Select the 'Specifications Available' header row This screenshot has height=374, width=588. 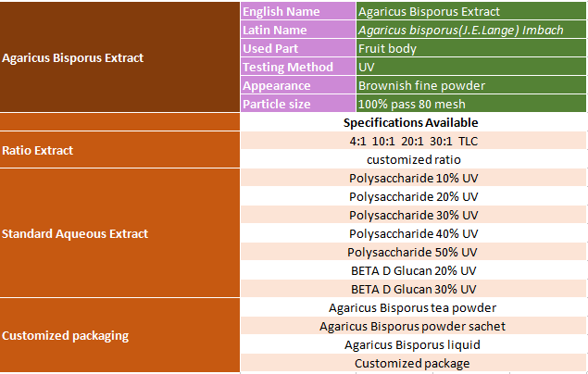413,122
